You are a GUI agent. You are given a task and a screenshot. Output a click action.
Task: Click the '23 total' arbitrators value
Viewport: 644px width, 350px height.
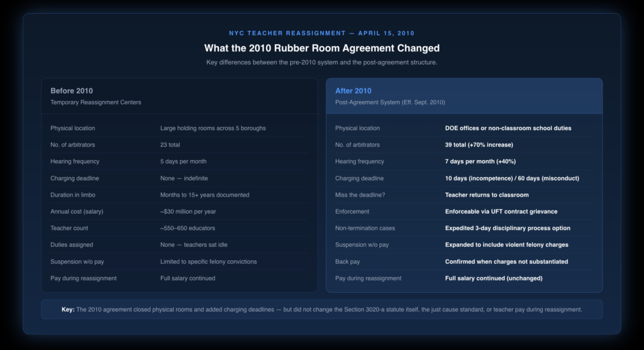point(170,145)
